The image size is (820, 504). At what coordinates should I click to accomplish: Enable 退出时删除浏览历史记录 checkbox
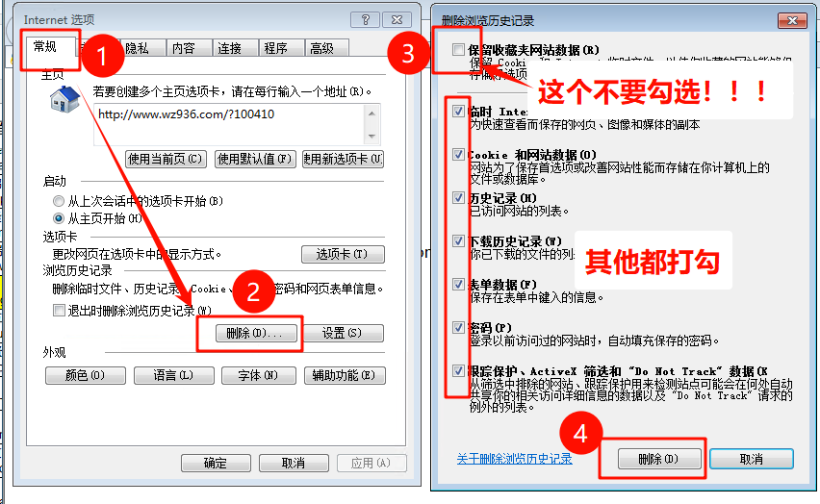click(x=60, y=311)
